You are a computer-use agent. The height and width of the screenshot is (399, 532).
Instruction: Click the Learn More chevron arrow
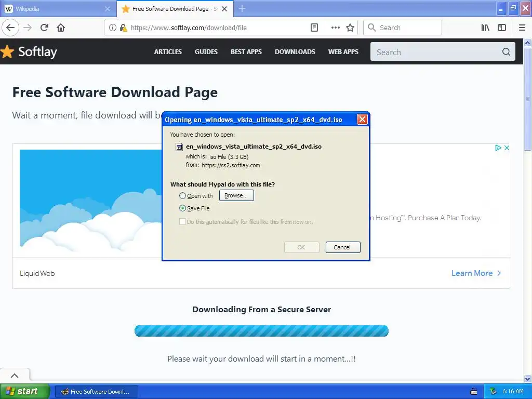tap(499, 273)
